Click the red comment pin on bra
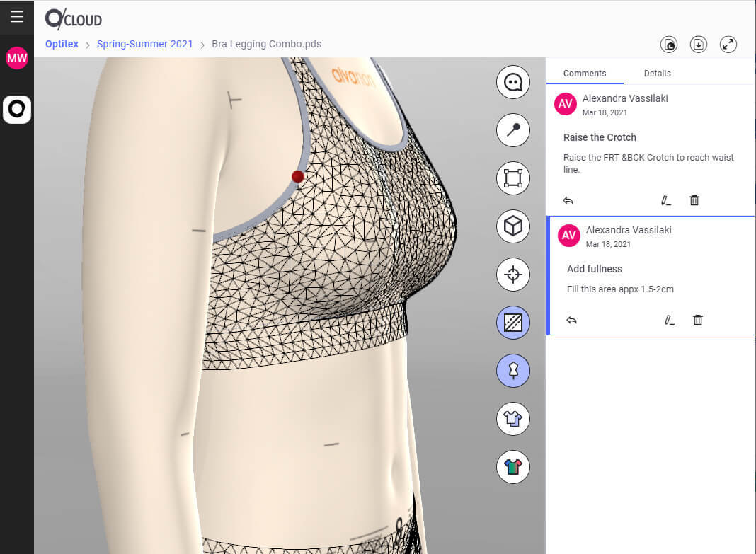The height and width of the screenshot is (554, 756). (298, 176)
